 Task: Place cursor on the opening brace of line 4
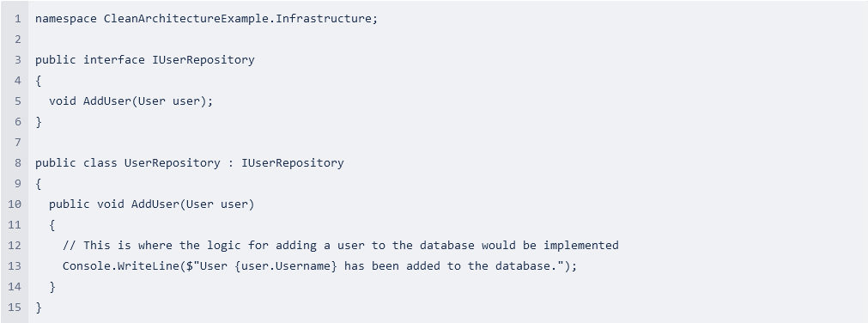point(38,81)
